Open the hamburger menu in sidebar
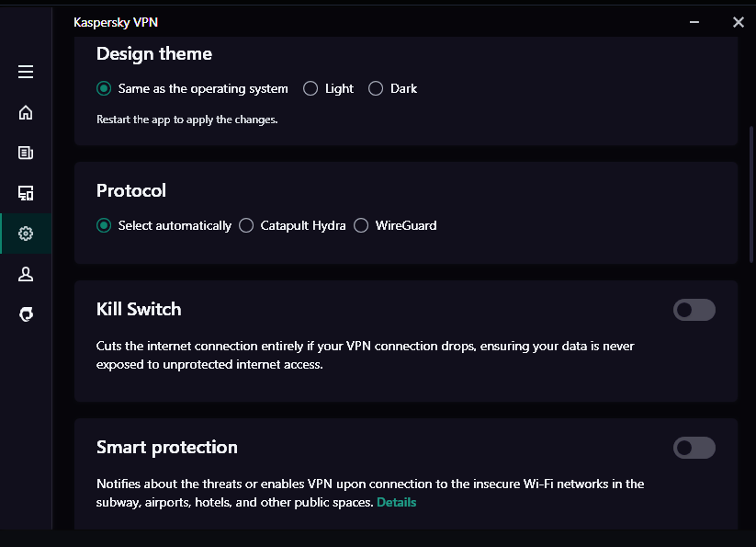The image size is (756, 547). 26,72
